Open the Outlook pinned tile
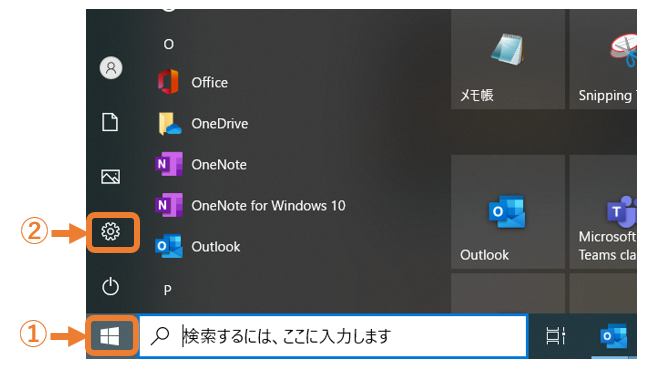Screen dimensions: 645x368 click(508, 212)
